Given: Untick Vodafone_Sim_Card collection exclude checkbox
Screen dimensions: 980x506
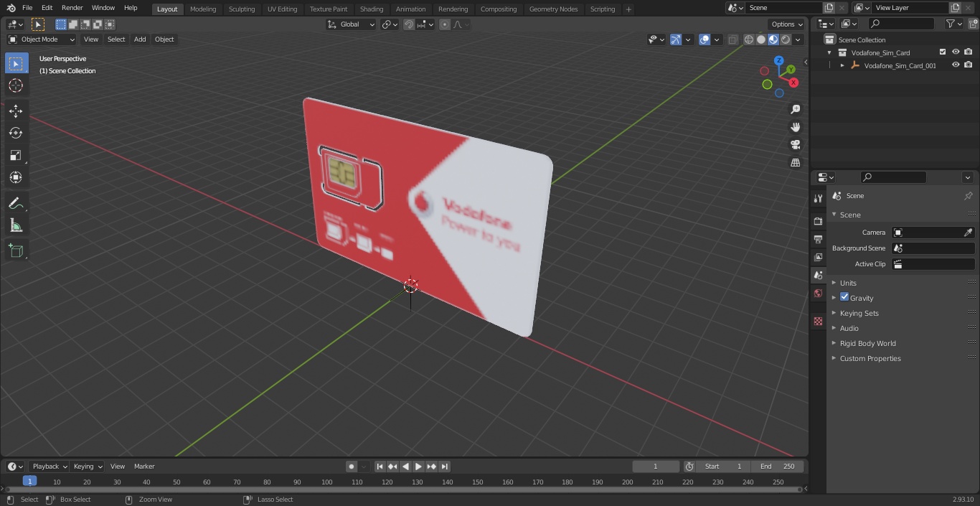Looking at the screenshot, I should pos(943,52).
